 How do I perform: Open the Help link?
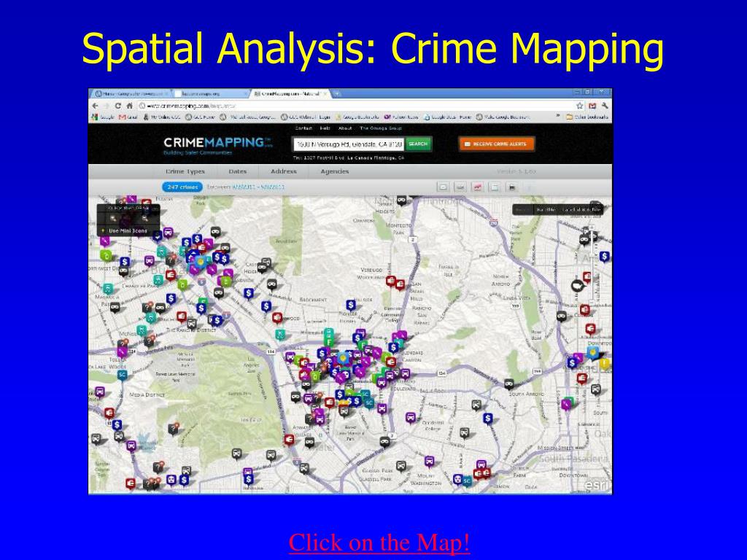[325, 128]
